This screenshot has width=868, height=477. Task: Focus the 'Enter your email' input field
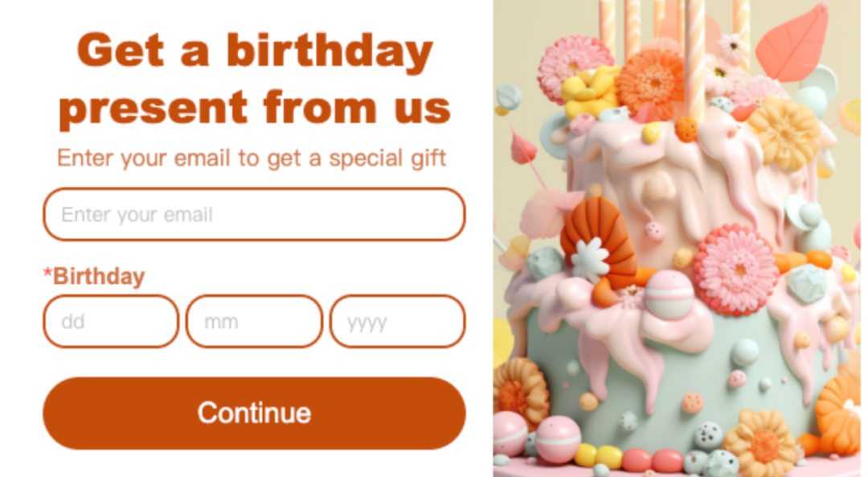click(x=254, y=215)
